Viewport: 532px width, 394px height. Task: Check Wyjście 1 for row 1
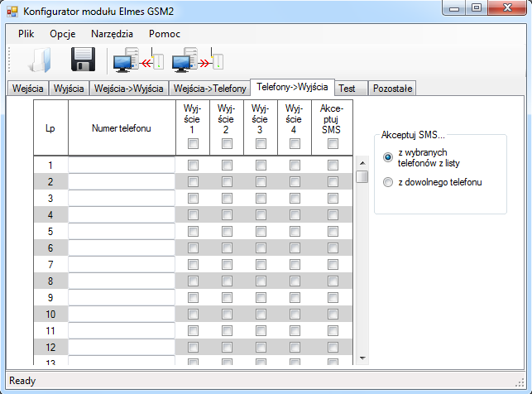(x=193, y=166)
